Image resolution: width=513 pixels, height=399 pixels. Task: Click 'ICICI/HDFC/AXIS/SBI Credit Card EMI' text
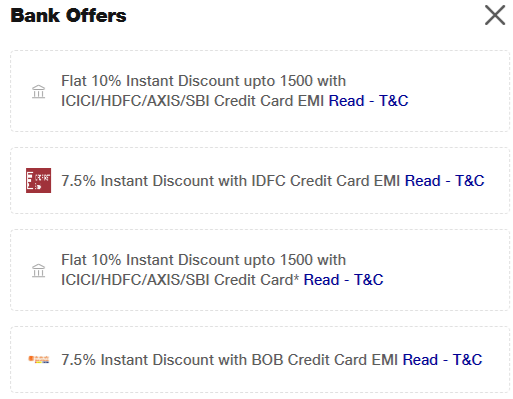[192, 101]
